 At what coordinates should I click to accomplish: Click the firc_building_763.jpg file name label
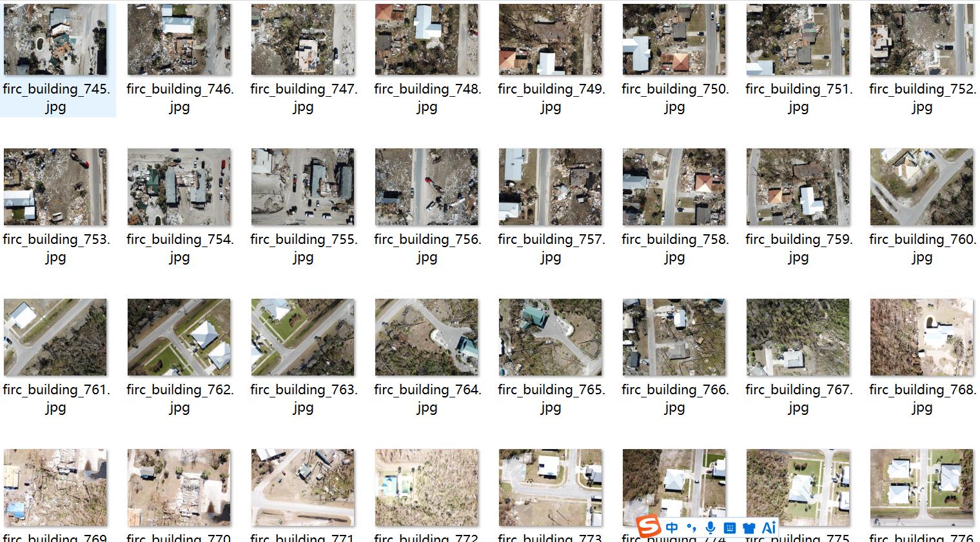[303, 398]
